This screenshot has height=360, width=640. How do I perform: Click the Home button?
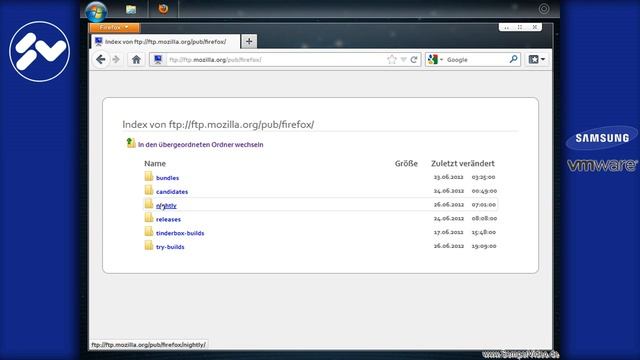(x=136, y=60)
